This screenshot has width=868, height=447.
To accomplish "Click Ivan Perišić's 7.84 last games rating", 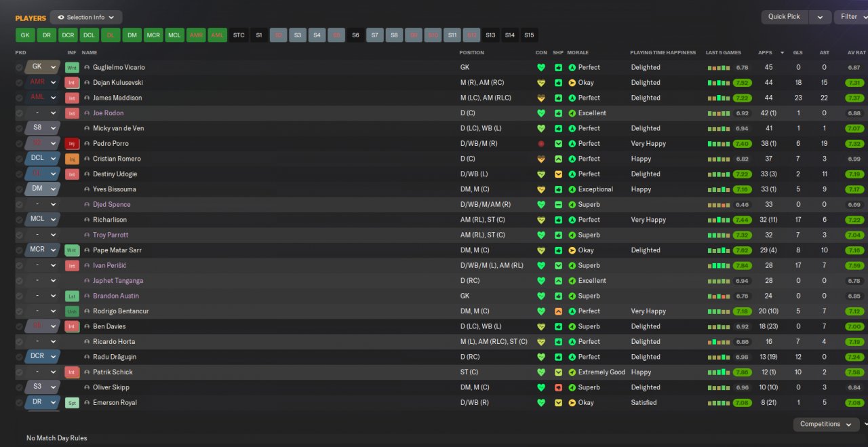I will click(742, 266).
